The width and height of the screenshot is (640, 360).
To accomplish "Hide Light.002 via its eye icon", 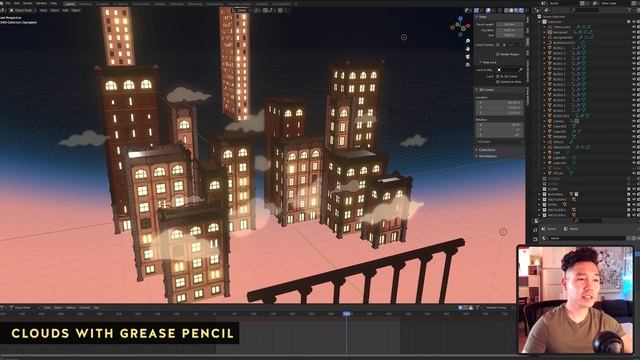I will coord(633,163).
